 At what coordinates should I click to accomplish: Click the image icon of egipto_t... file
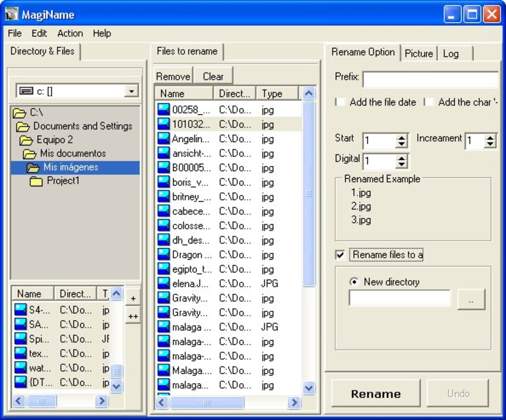[x=164, y=269]
